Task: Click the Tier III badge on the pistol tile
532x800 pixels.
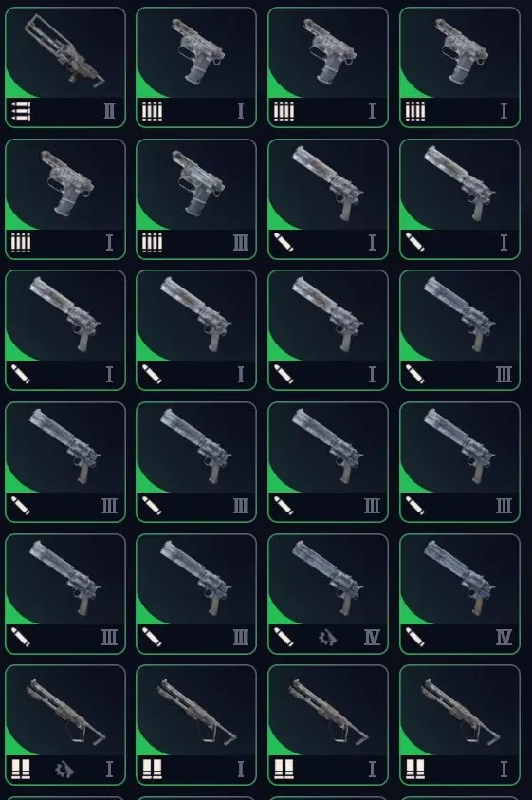Action: (x=241, y=242)
